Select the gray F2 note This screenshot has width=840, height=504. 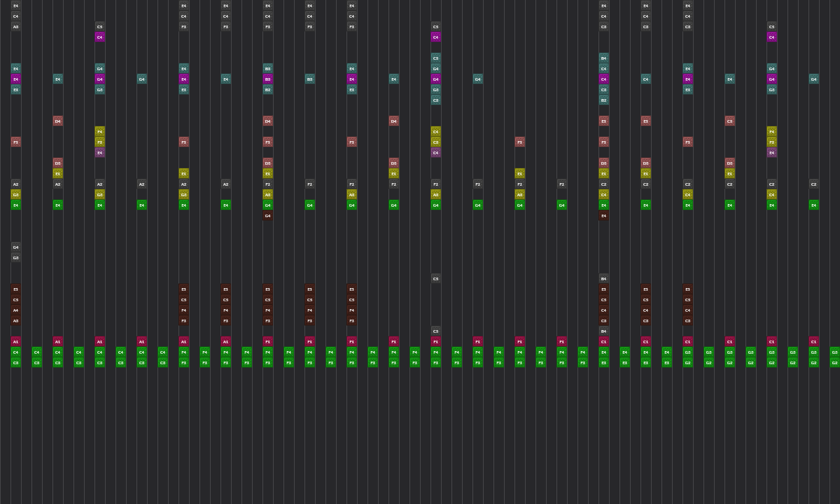pos(393,184)
